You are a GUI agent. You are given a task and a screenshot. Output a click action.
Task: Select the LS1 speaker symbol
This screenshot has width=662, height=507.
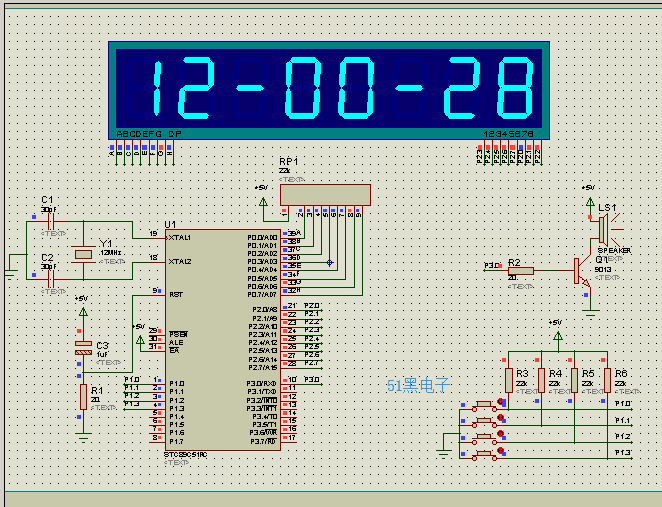coord(609,229)
